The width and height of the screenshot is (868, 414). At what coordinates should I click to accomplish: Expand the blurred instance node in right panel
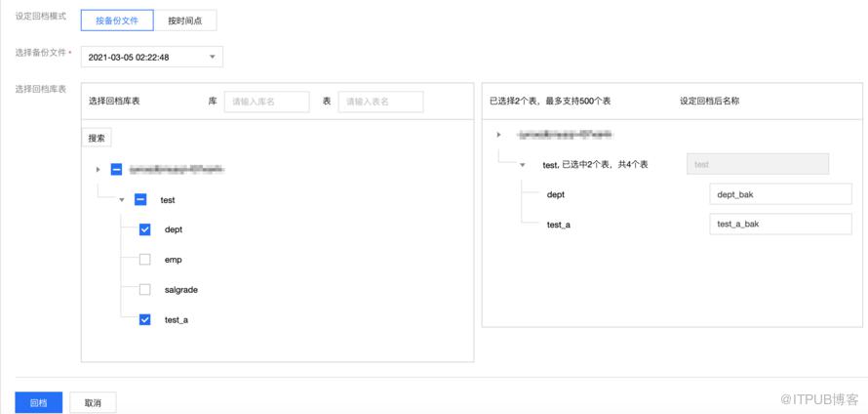pyautogui.click(x=498, y=135)
